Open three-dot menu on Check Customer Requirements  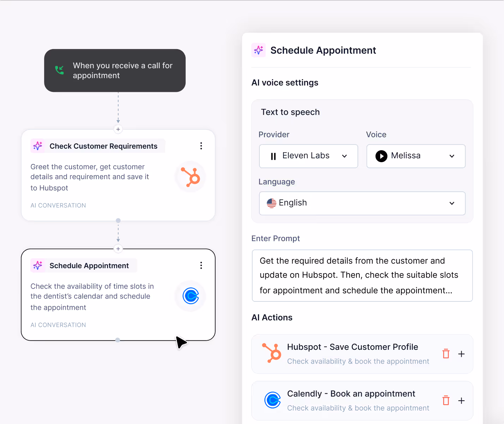(201, 146)
